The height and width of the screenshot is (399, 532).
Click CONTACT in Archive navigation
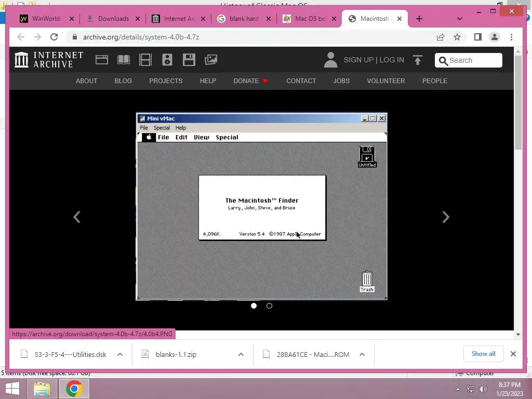[301, 81]
